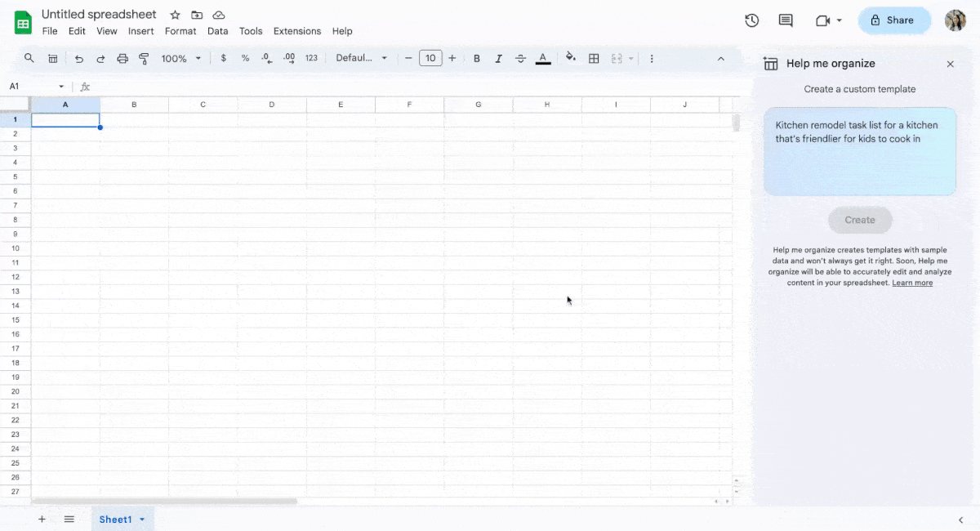Viewport: 980px width, 531px height.
Task: Increase font size with plus
Action: pos(452,58)
